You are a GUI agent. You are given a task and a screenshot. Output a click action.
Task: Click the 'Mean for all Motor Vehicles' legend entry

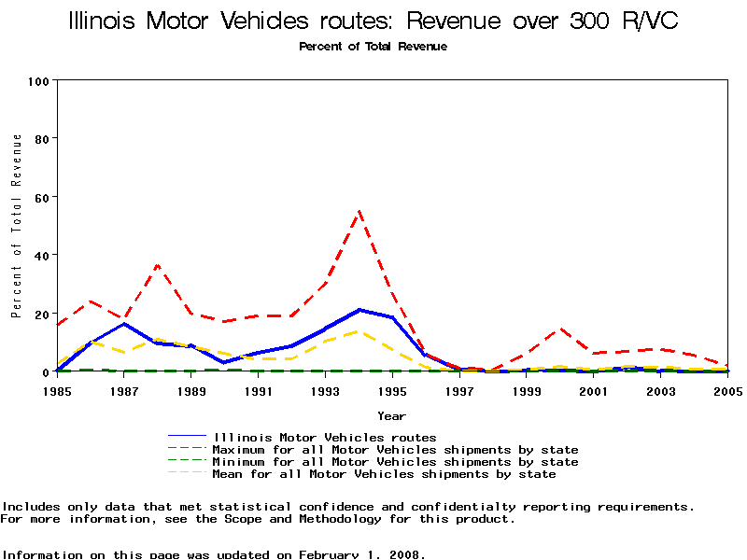coord(384,474)
